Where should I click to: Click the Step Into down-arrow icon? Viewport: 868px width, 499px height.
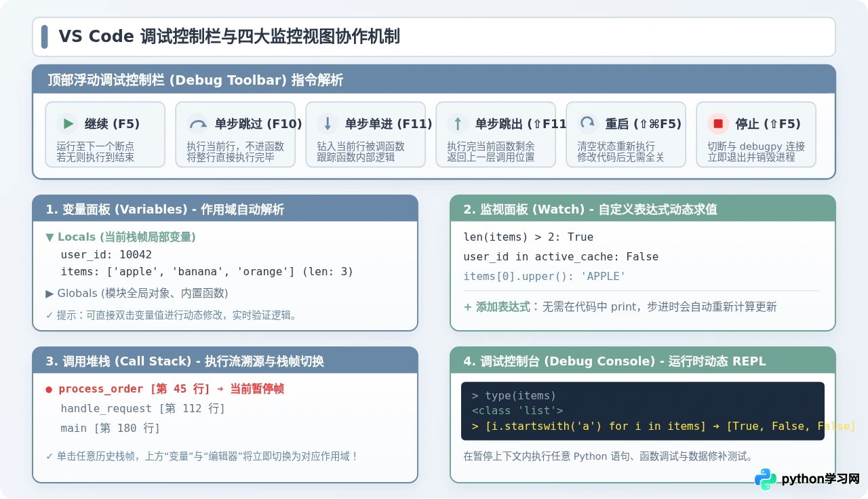pyautogui.click(x=328, y=124)
